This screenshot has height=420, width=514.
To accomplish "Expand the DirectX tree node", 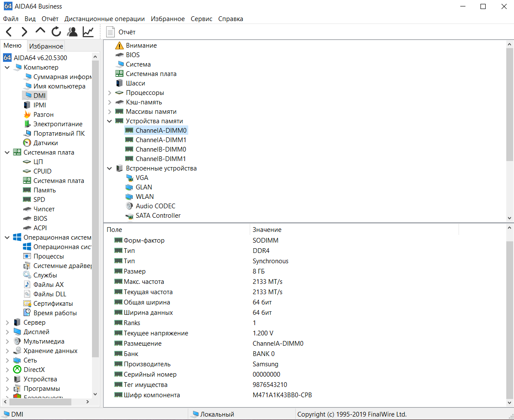I will [7, 370].
